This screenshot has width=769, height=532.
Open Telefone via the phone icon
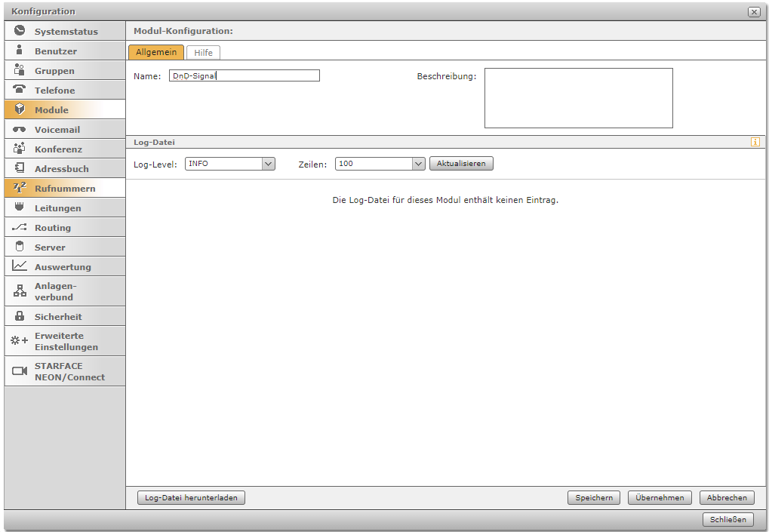click(x=20, y=90)
